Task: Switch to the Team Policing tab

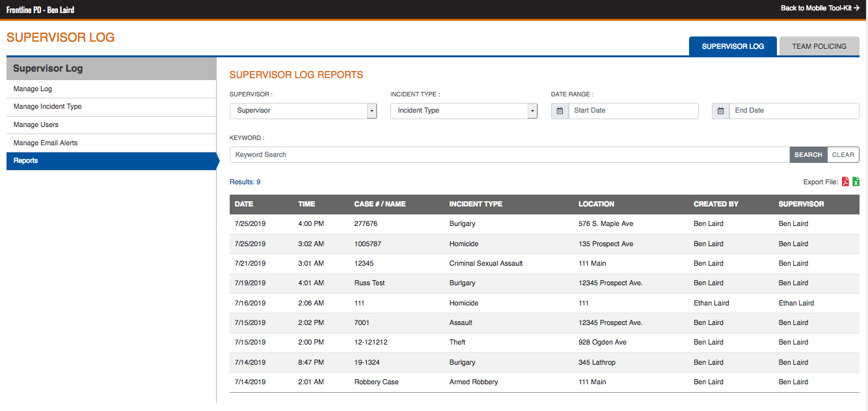Action: pos(819,46)
